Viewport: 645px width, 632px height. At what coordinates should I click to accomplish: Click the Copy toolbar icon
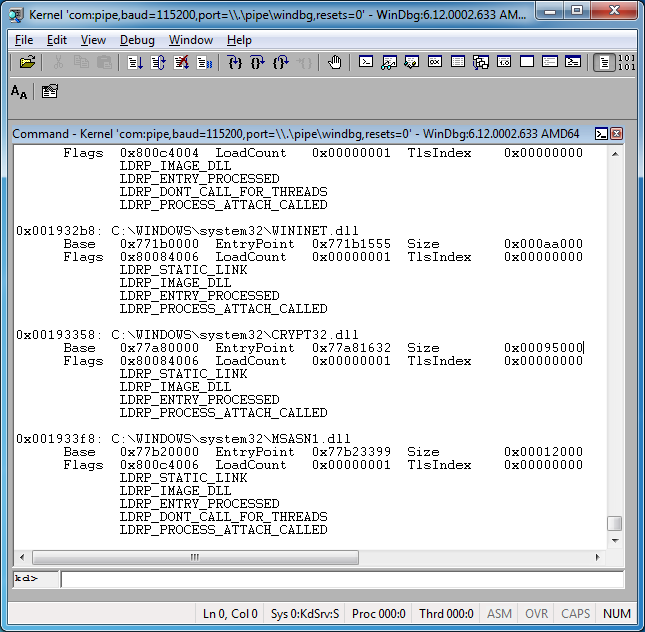click(x=81, y=62)
